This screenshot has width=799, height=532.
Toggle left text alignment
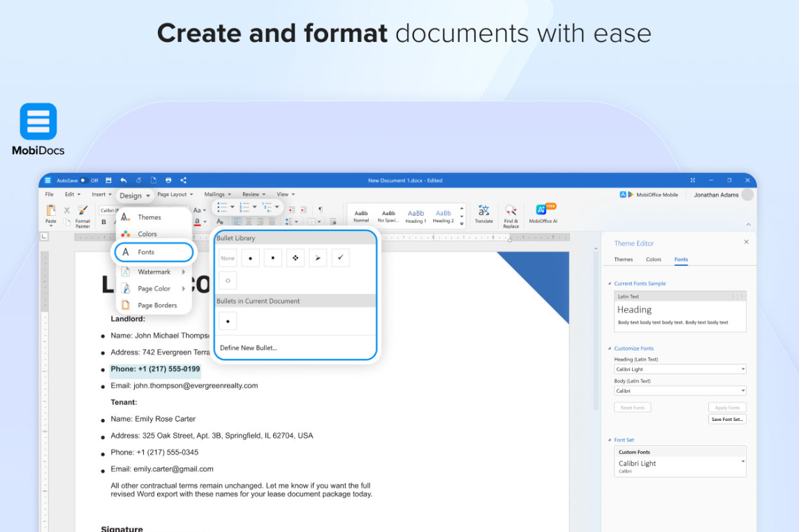tap(236, 221)
